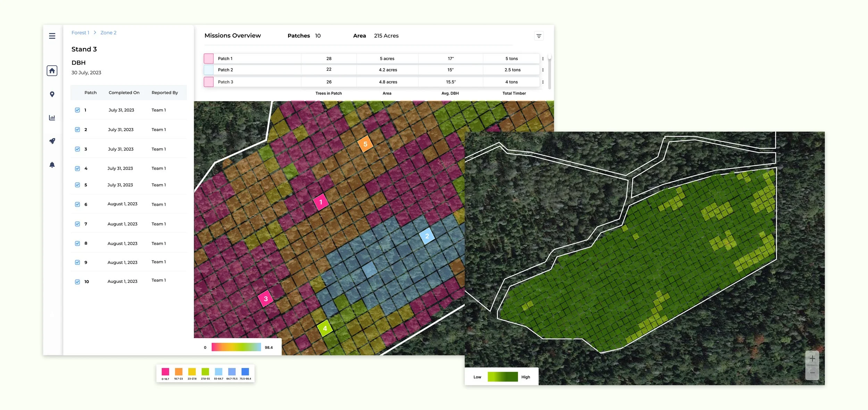Open the filter icon in Missions Overview
Screen dimensions: 868x410
tap(539, 36)
